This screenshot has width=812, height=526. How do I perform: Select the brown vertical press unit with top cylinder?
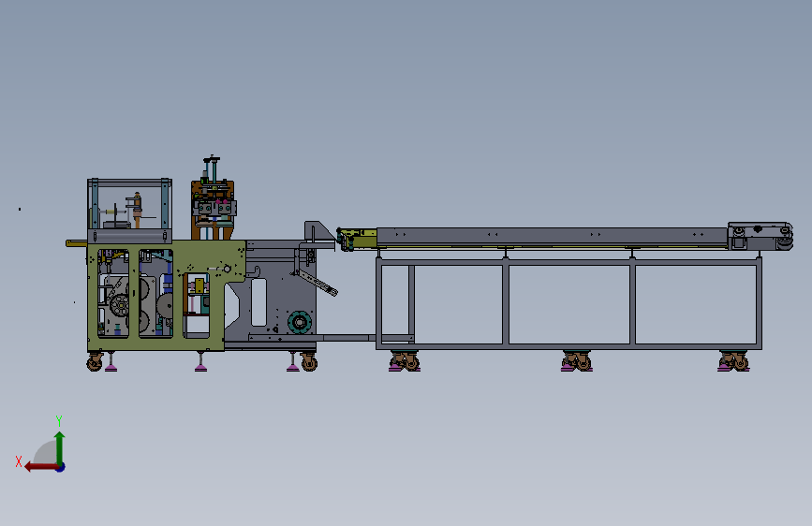pyautogui.click(x=213, y=199)
